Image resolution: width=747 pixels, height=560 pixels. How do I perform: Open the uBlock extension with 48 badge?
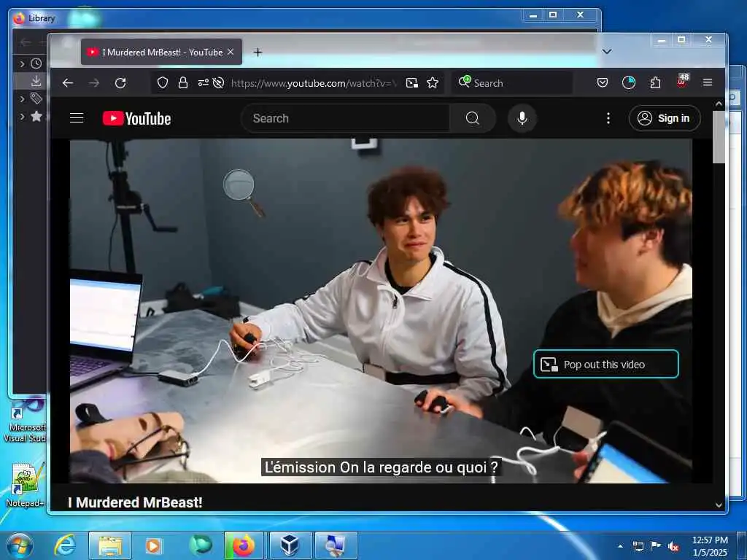click(682, 81)
